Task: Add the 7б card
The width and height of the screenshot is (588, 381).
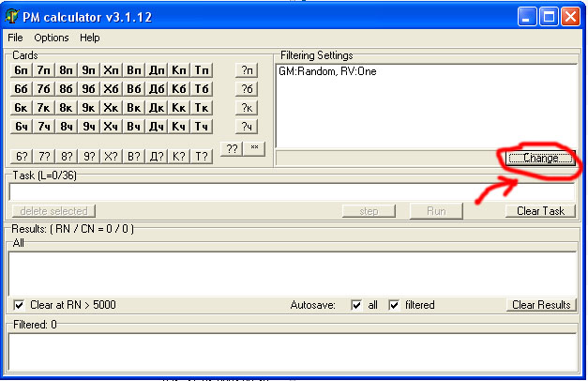Action: 44,89
